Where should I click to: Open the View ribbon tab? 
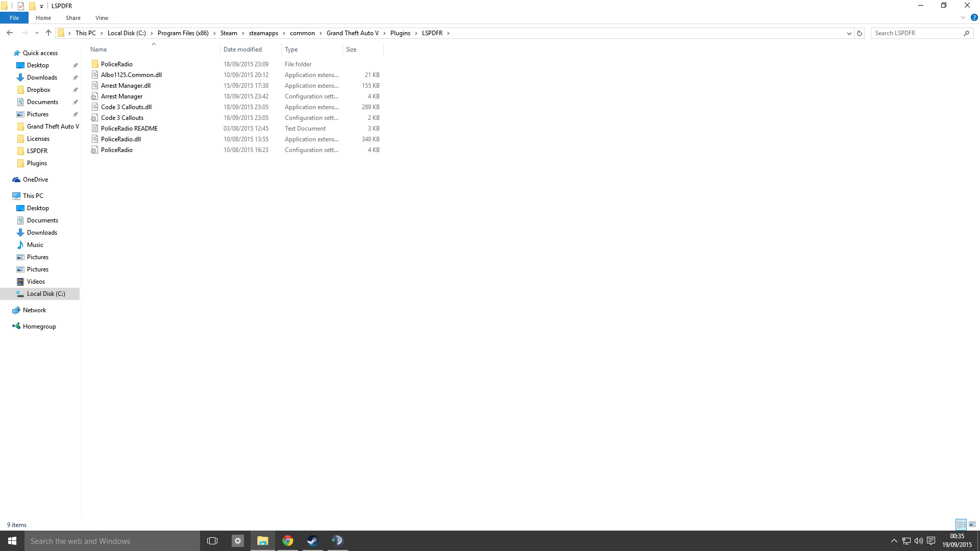[102, 18]
